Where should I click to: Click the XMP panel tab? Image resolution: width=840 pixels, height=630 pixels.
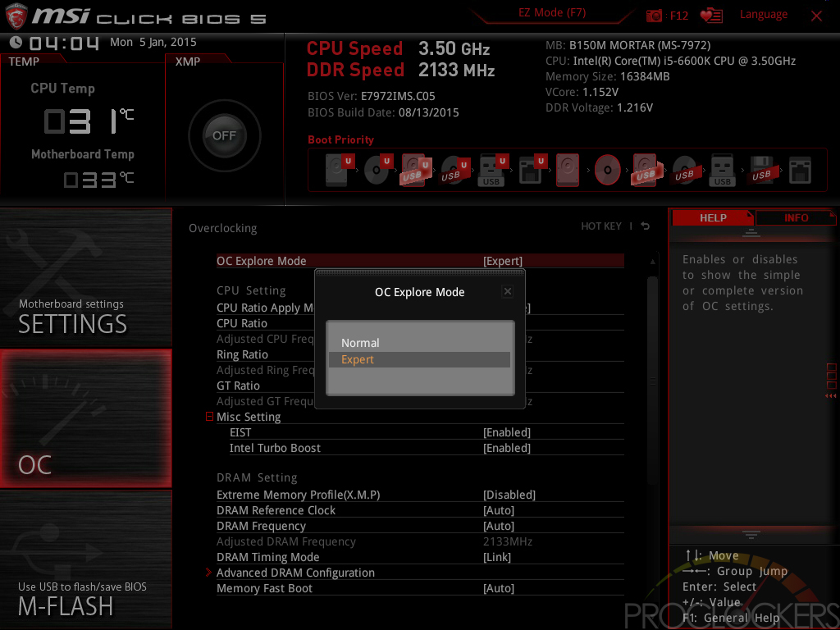pos(188,61)
